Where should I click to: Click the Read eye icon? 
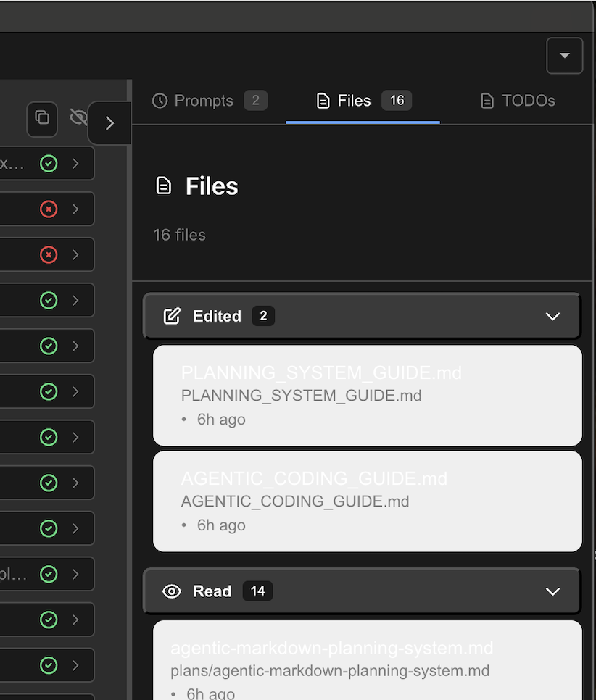tap(172, 591)
